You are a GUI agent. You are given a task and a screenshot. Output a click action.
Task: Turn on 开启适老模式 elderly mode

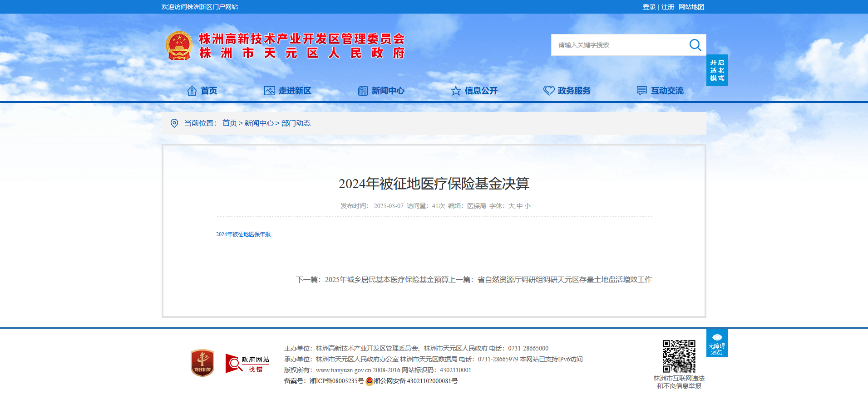point(717,70)
